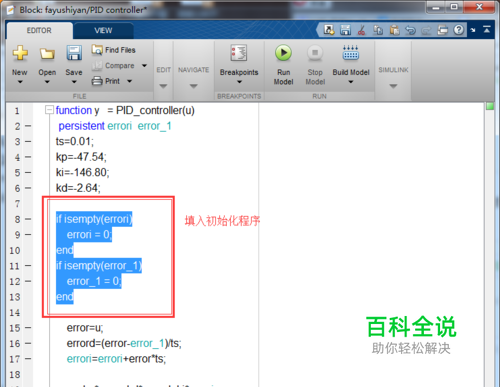Screen dimensions: 500x387
Task: Click the green code analyzer status indicator
Action: (490, 106)
